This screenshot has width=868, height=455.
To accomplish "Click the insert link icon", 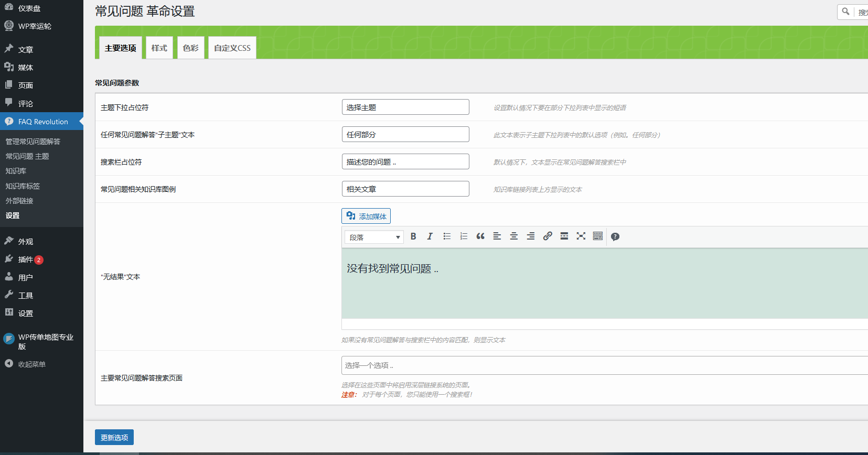I will coord(548,236).
